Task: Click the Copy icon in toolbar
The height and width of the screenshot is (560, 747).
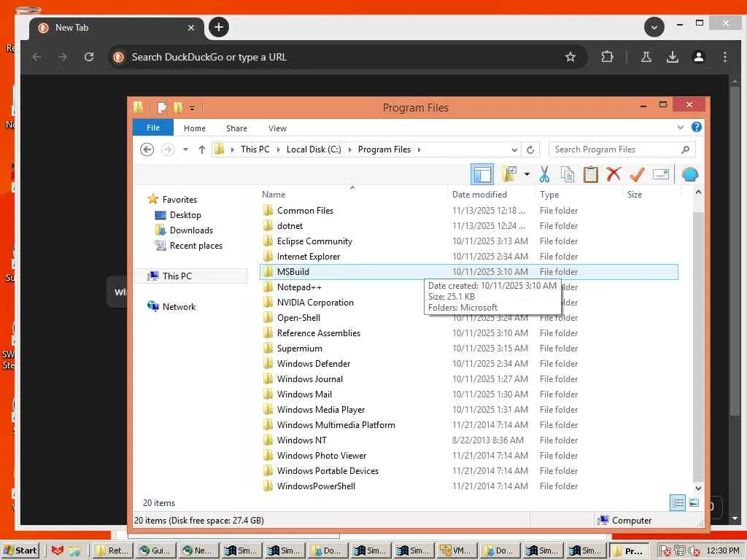Action: point(568,174)
